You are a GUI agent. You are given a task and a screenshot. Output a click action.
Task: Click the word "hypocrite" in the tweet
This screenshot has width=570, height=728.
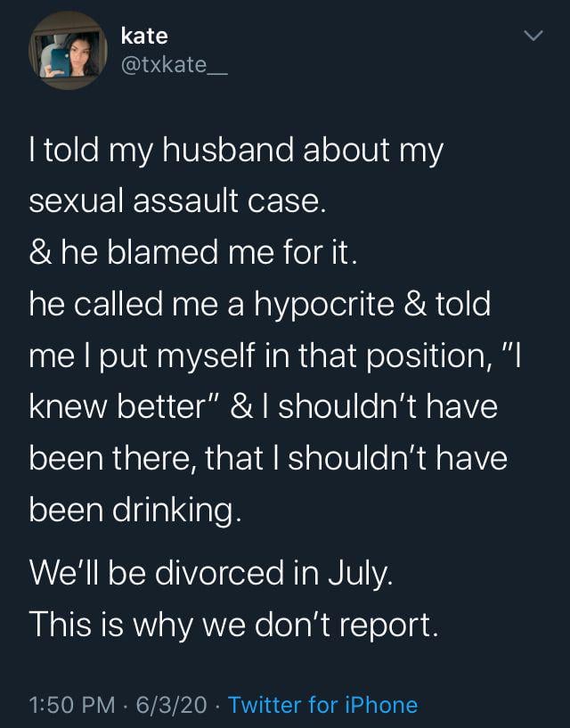click(327, 305)
